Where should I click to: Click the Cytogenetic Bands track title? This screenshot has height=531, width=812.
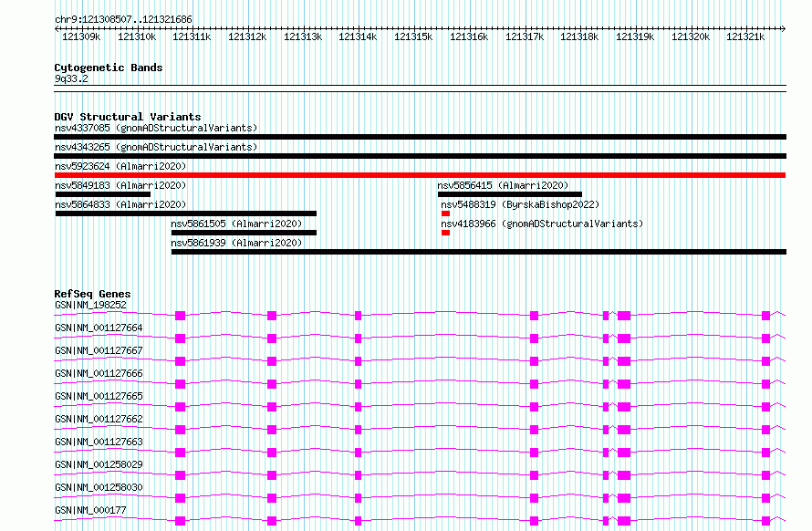pos(109,68)
